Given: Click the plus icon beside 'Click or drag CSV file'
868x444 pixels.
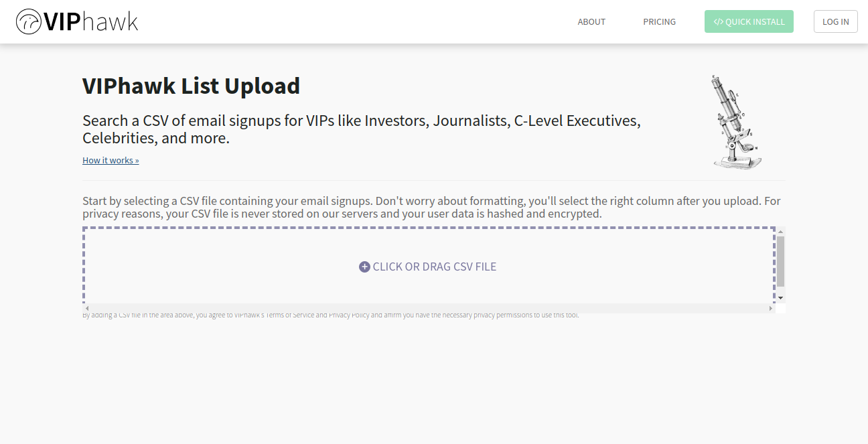Looking at the screenshot, I should pyautogui.click(x=364, y=267).
